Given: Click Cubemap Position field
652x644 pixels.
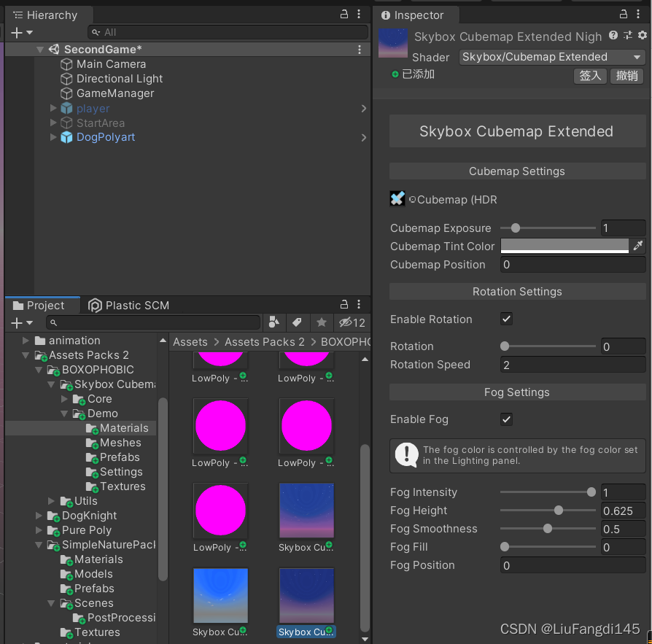Looking at the screenshot, I should [573, 265].
